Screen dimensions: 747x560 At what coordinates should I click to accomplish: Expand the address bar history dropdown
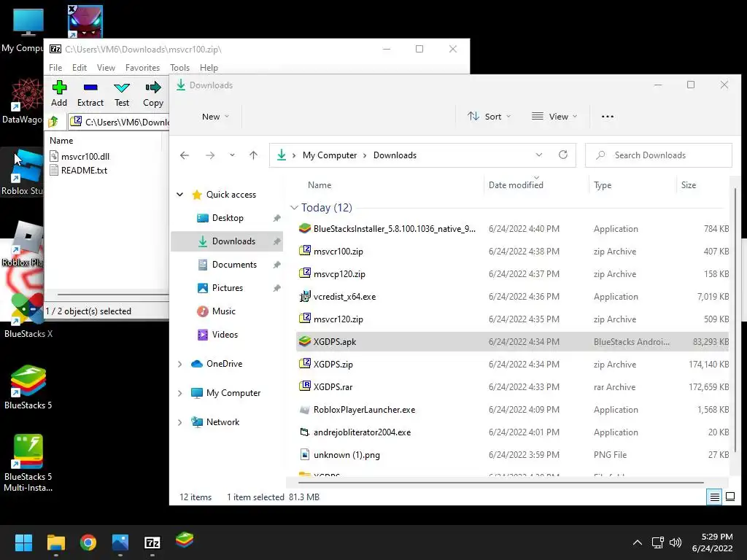coord(539,155)
